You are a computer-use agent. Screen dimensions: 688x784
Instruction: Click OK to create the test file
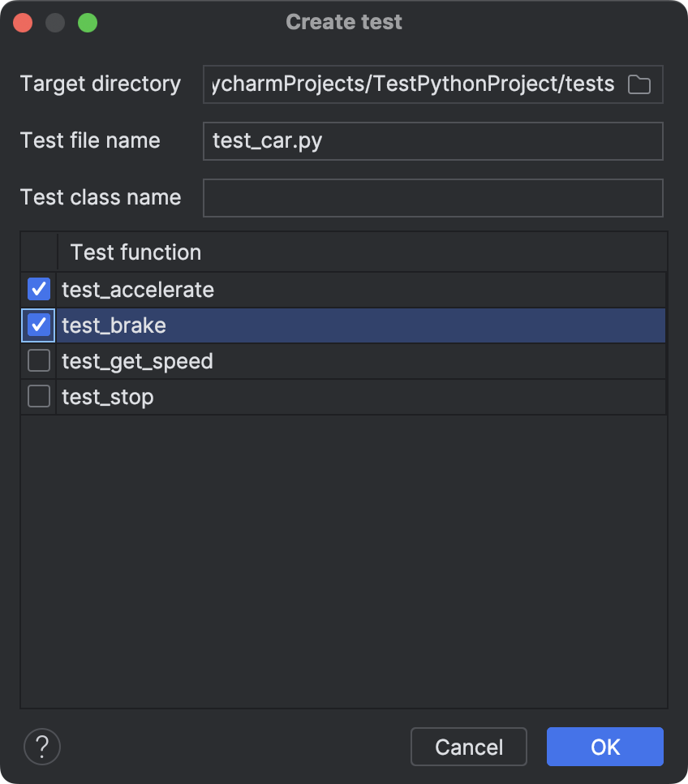604,747
